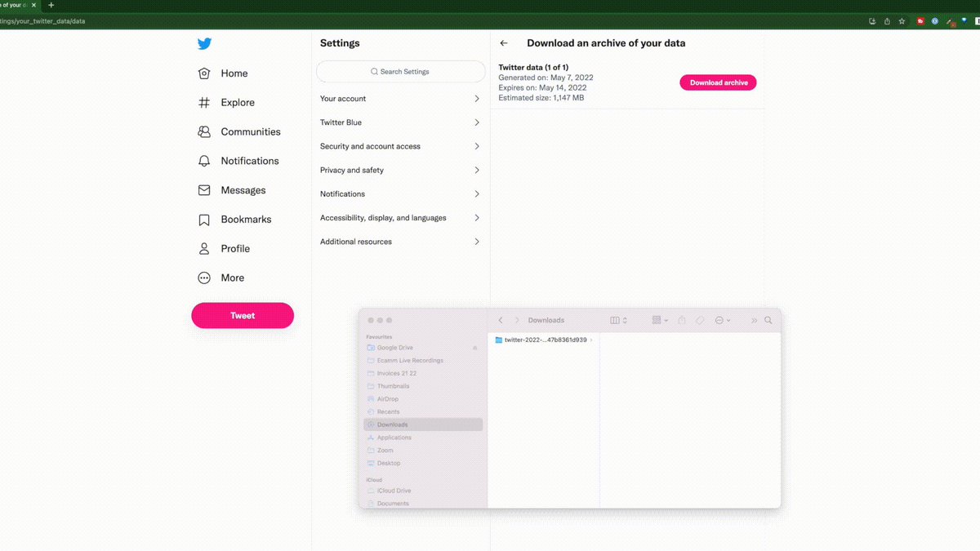This screenshot has width=980, height=551.
Task: Expand Security and account access
Action: pyautogui.click(x=400, y=147)
